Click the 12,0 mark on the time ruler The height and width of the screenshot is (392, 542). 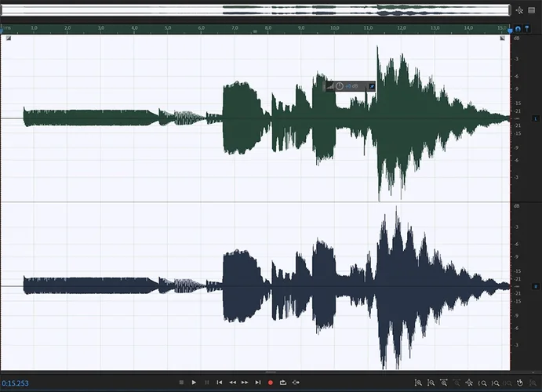click(x=402, y=27)
